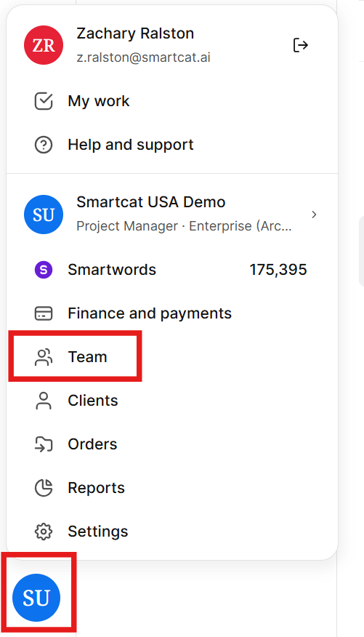Click the z.ralston@smartcat.ai email text
The image size is (364, 637).
[x=144, y=57]
